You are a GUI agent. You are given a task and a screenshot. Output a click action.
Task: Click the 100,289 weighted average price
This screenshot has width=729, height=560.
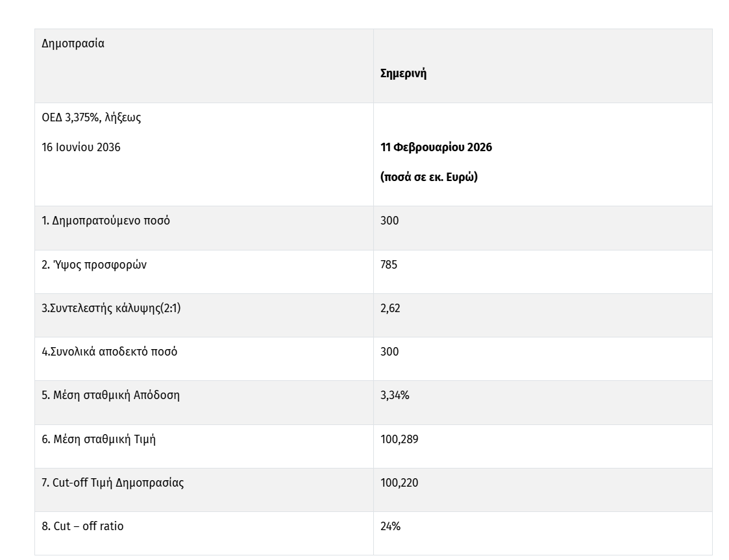point(399,439)
